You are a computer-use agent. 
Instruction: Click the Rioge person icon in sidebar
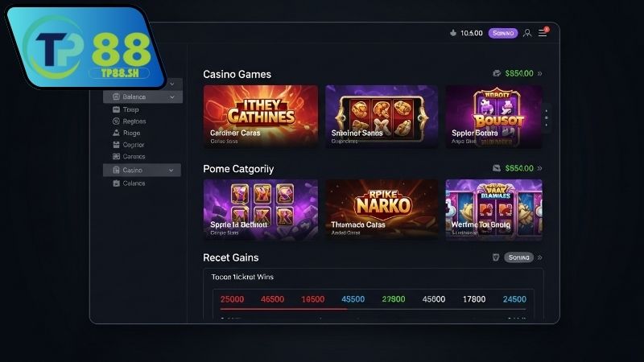coord(116,133)
